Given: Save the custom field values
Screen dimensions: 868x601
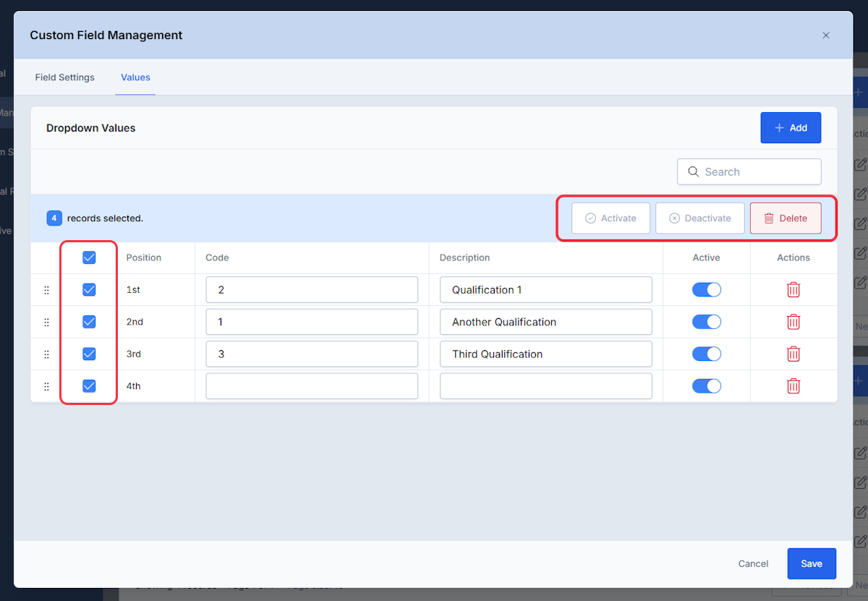Looking at the screenshot, I should 812,563.
